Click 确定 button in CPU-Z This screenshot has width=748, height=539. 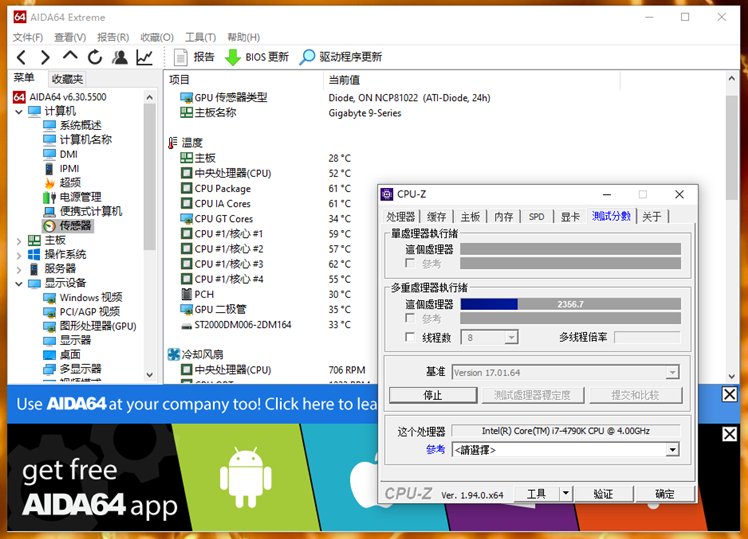coord(665,494)
